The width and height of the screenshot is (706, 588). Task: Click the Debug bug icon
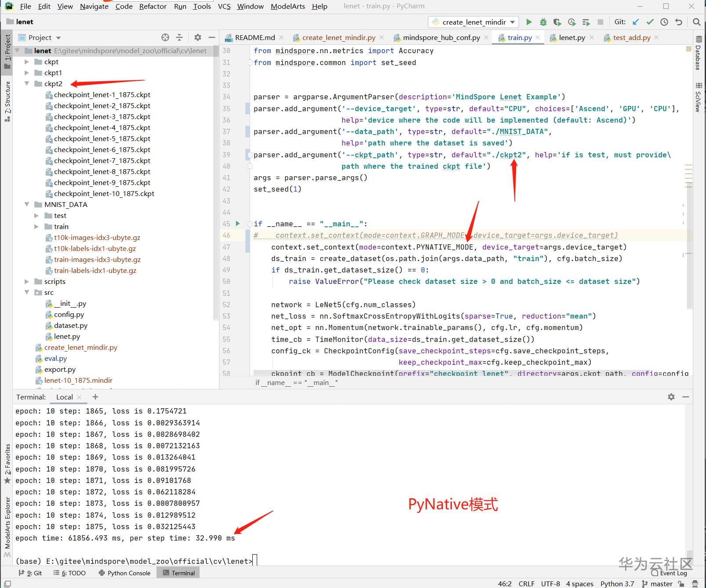click(x=543, y=22)
